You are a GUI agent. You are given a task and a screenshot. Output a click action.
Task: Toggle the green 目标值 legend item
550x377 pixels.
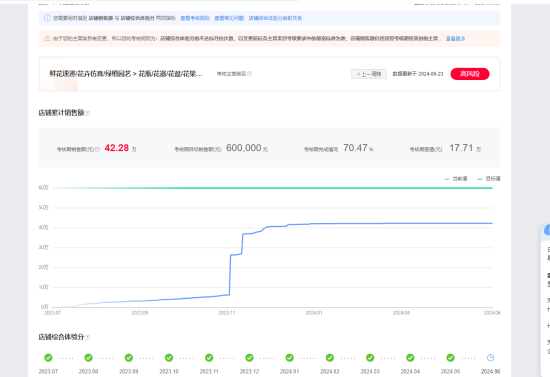(489, 179)
